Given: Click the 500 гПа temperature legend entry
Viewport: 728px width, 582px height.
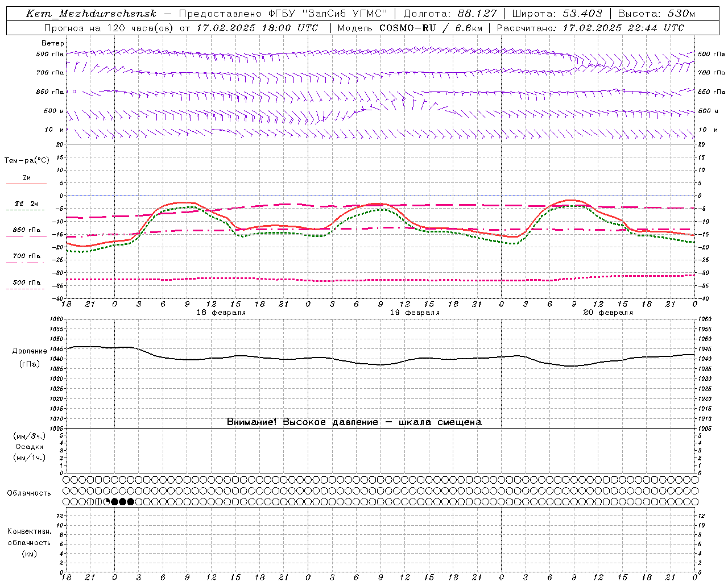Looking at the screenshot, I should pos(27,282).
